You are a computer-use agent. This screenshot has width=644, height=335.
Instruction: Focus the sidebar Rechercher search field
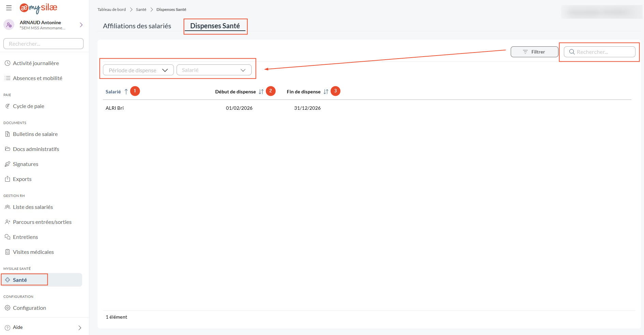click(43, 44)
